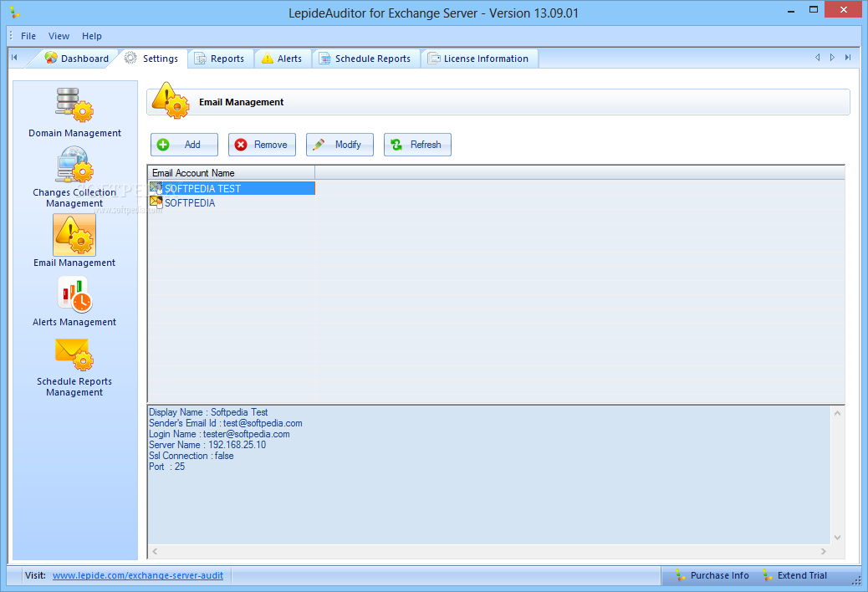Click the LepideAuditor app icon in title bar
Screen dimensions: 868x592
tap(15, 13)
